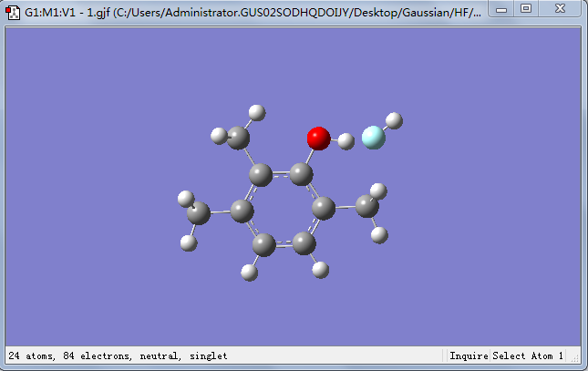588x371 pixels.
Task: Select the leftmost methyl carbon atom
Action: (x=199, y=213)
